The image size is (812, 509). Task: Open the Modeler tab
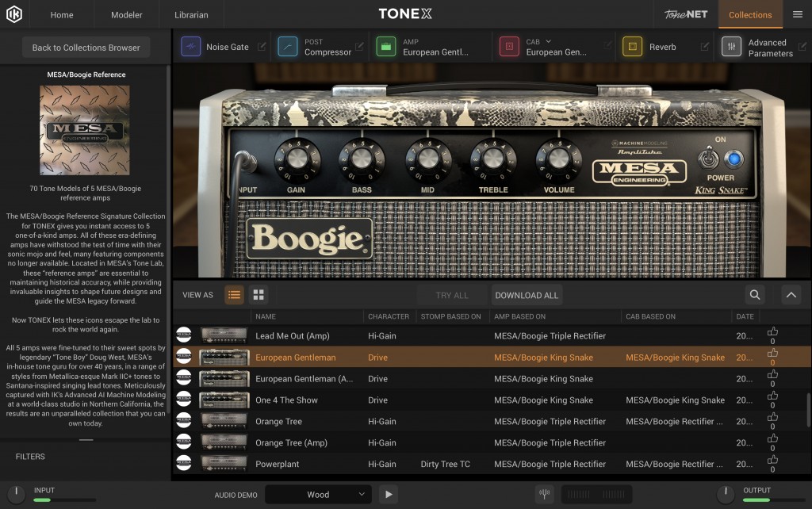[x=126, y=14]
